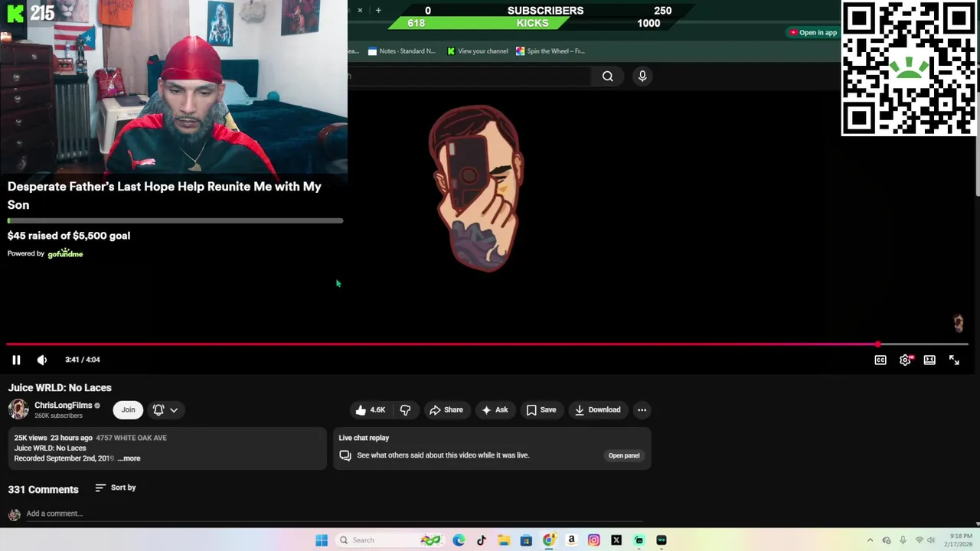Open Microsoft Edge from the taskbar

pos(459,540)
